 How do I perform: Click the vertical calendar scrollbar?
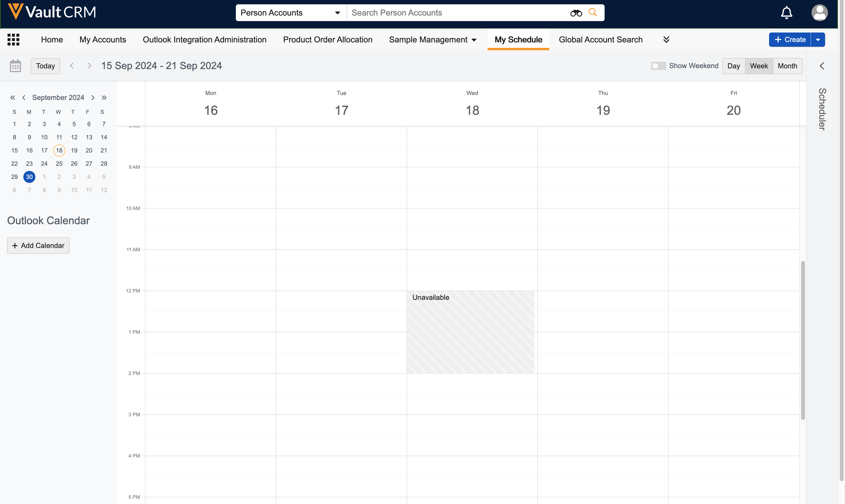[803, 340]
